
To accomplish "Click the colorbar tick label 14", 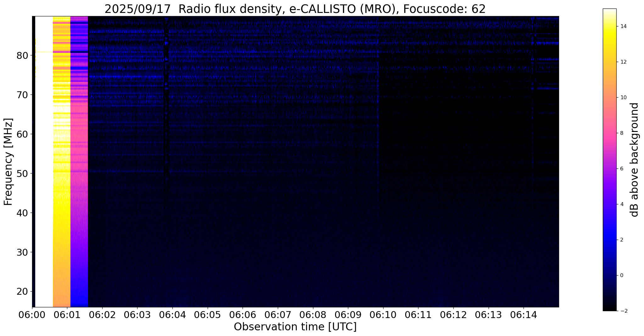I will pos(623,26).
